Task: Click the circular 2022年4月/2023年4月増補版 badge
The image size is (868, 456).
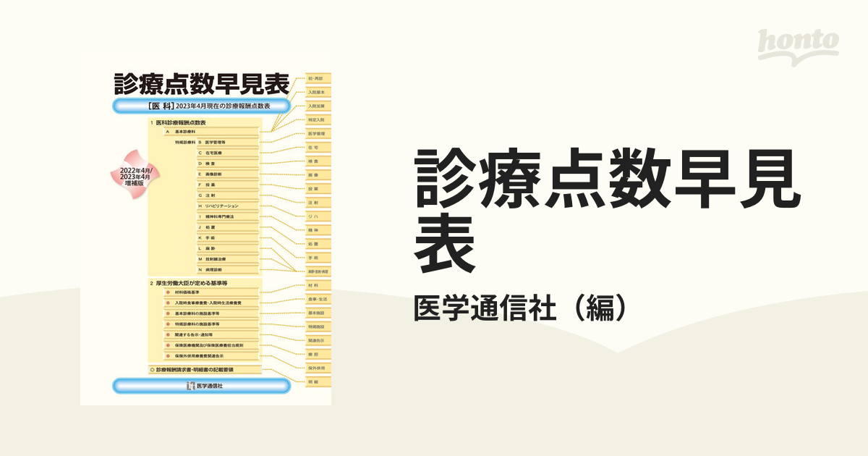Action: 136,174
